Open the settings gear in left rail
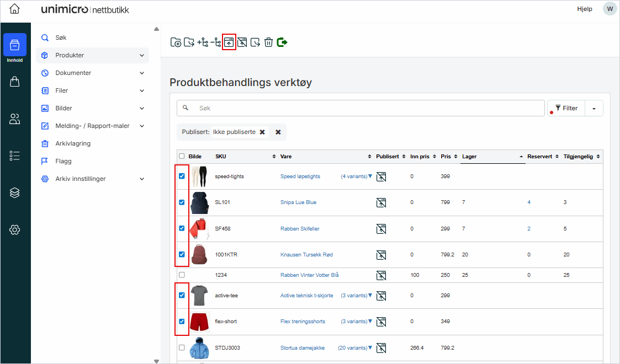Viewport: 620px width, 364px height. 15,229
